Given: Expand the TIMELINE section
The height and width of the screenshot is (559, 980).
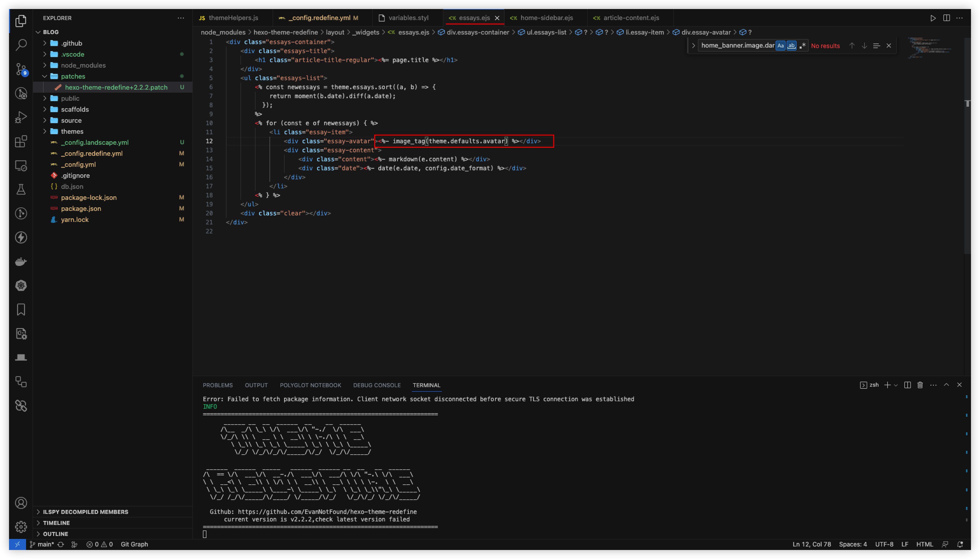Looking at the screenshot, I should click(x=56, y=522).
